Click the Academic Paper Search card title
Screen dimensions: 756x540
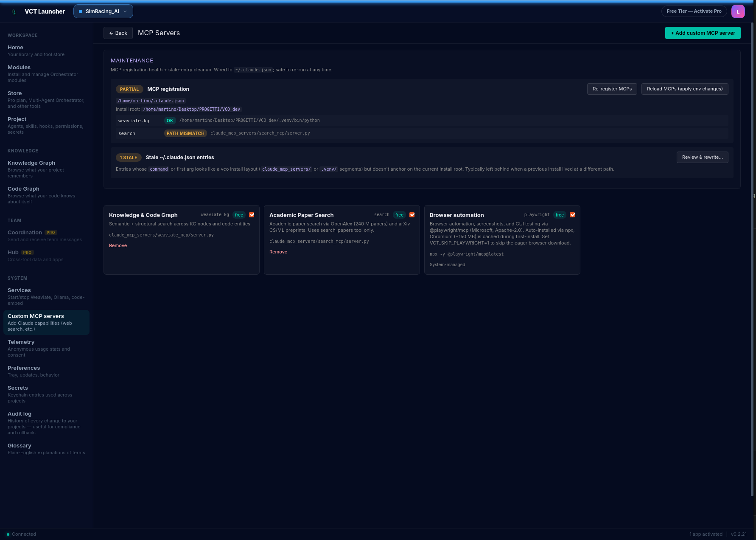(x=301, y=215)
